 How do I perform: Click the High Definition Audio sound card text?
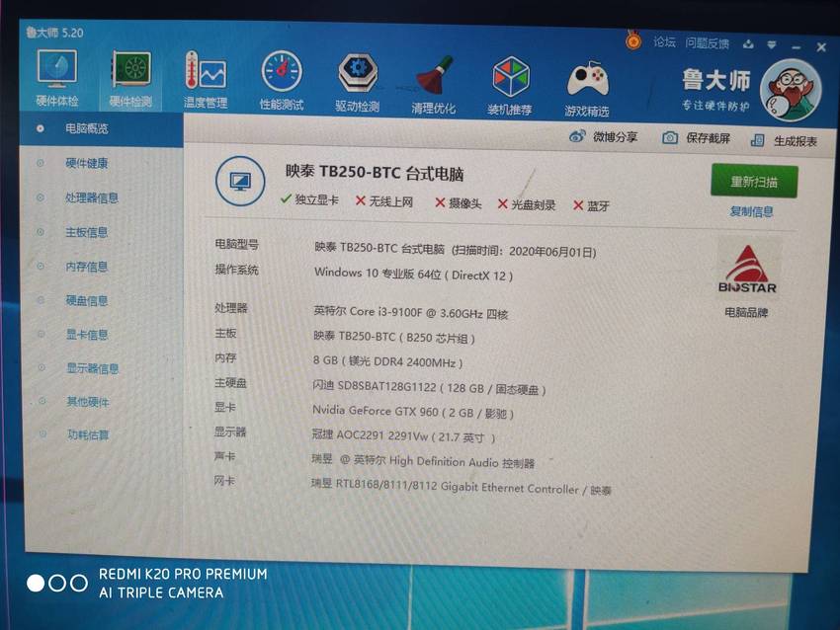[423, 461]
